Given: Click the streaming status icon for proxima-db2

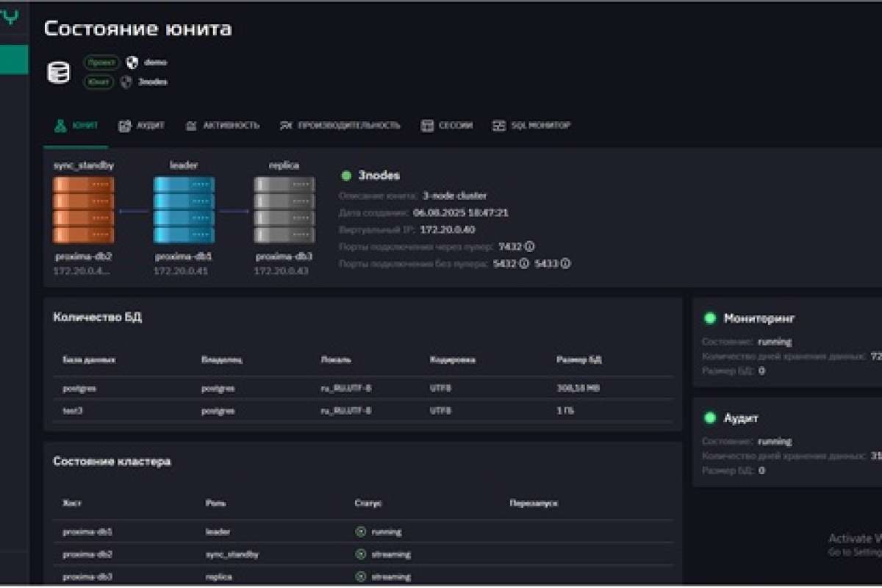Looking at the screenshot, I should pos(361,554).
